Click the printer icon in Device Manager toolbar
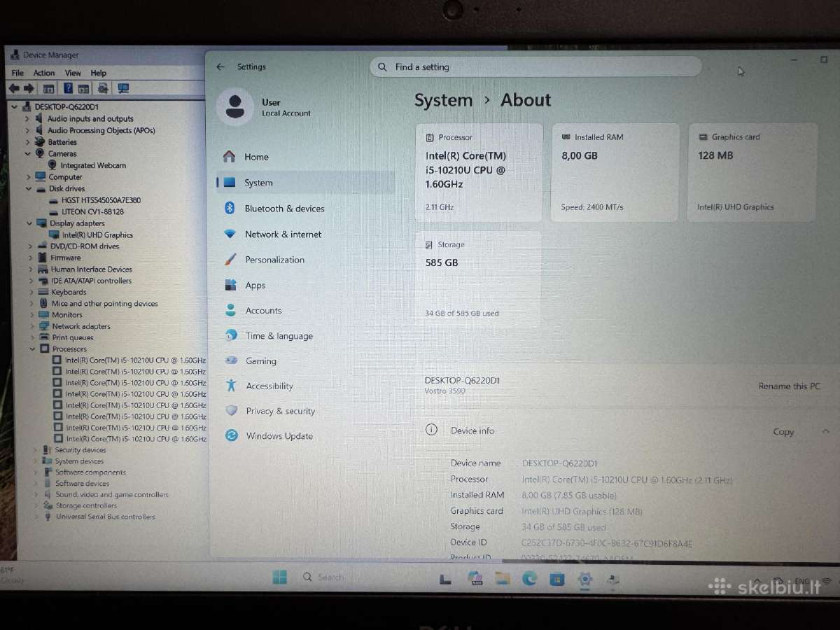Screen dimensions: 840x630 tap(103, 88)
